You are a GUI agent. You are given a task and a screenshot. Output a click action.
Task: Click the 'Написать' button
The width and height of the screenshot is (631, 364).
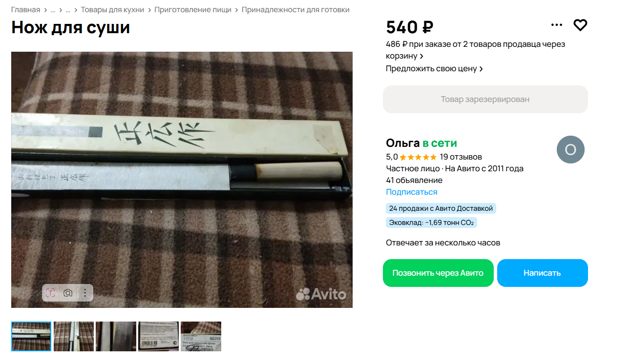542,273
